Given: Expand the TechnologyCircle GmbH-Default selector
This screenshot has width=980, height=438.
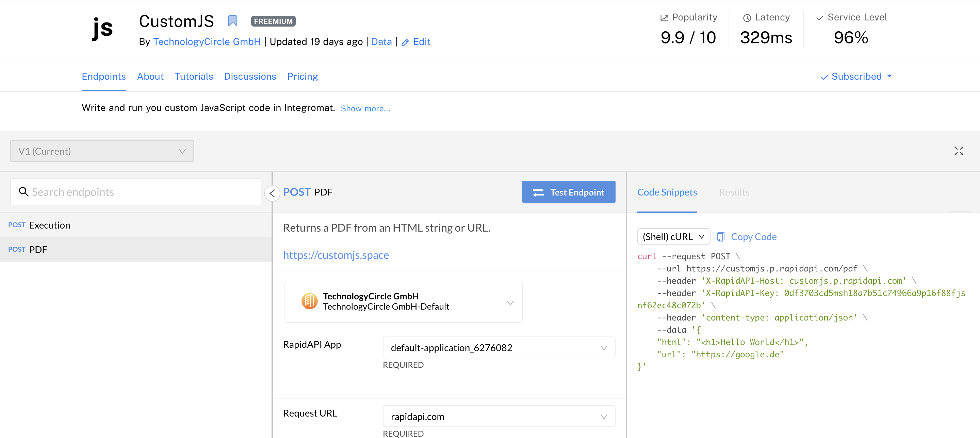Looking at the screenshot, I should click(x=403, y=302).
